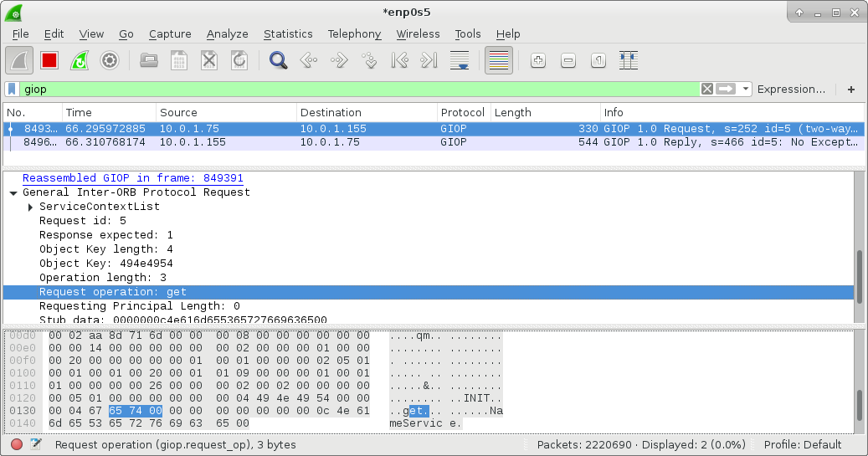Sort packets by the No. column
The width and height of the screenshot is (868, 456).
point(33,112)
